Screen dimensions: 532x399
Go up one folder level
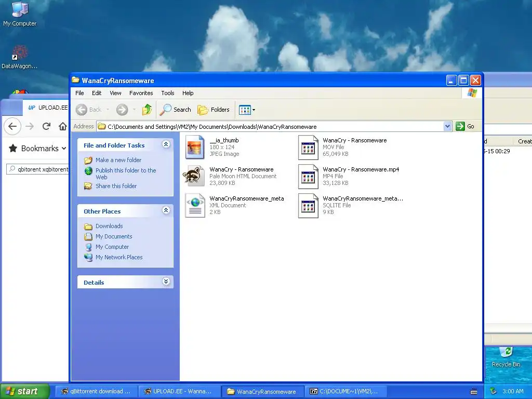pyautogui.click(x=147, y=110)
